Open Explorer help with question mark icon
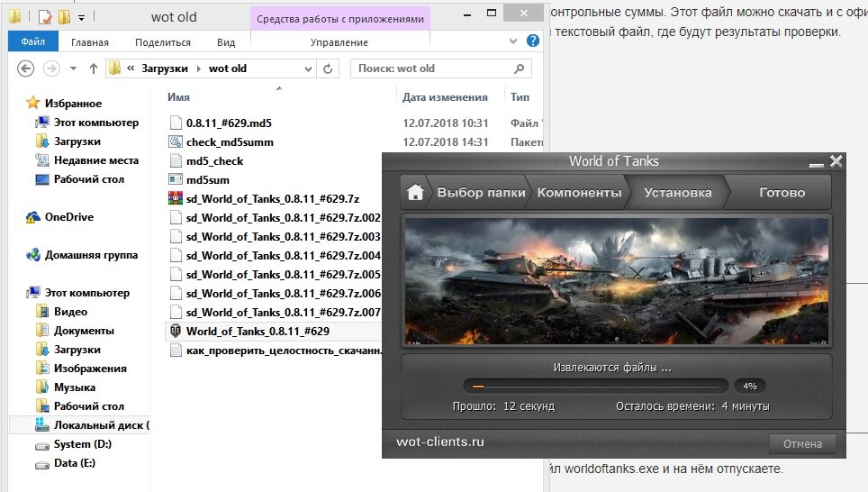Viewport: 868px width, 492px height. 532,41
